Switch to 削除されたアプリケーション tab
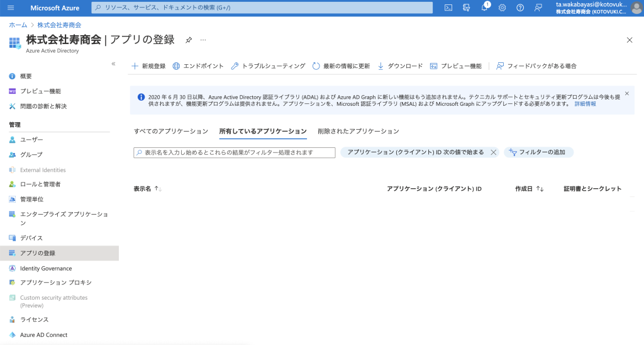 tap(358, 131)
